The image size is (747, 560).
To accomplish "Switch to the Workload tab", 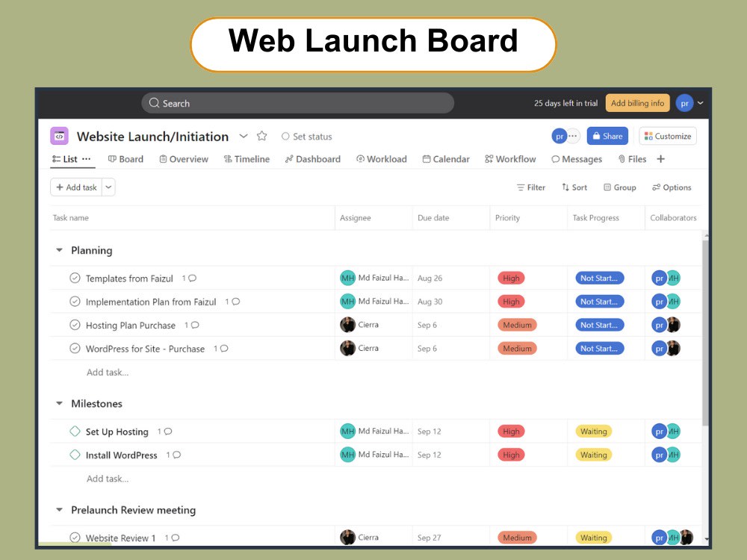I will tap(382, 159).
